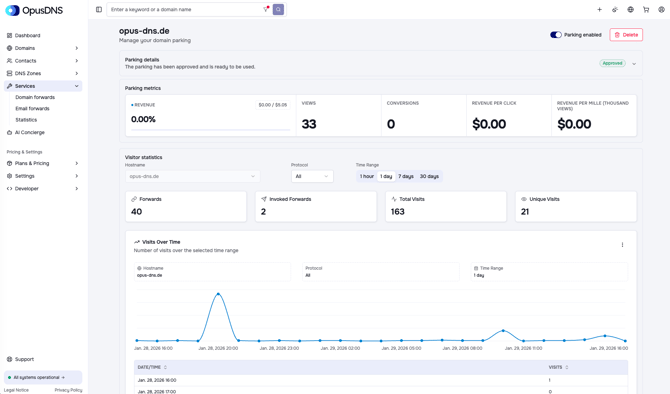Expand the DNS Zones menu chevron
Image resolution: width=670 pixels, height=394 pixels.
(76, 73)
